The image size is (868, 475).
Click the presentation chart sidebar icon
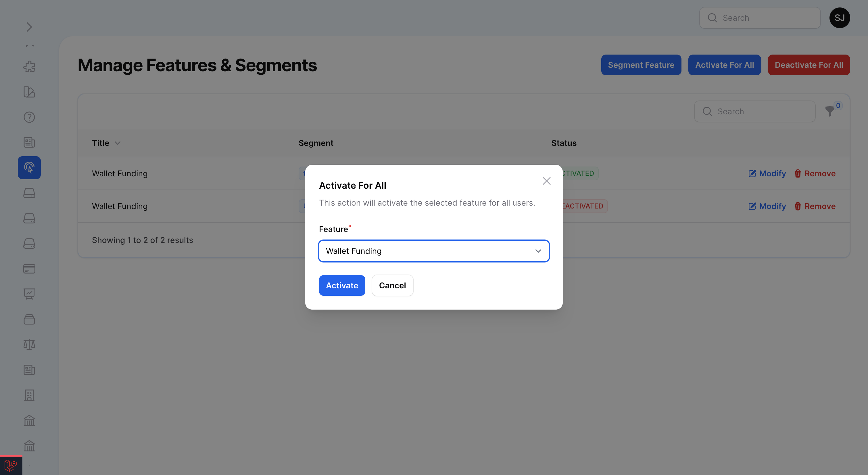(29, 294)
